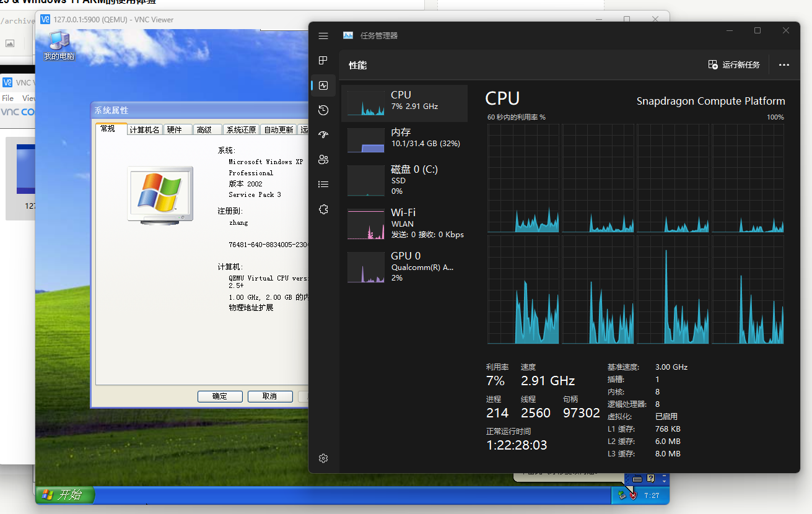This screenshot has width=812, height=514.
Task: Switch to the 系统还原 tab
Action: [x=241, y=130]
